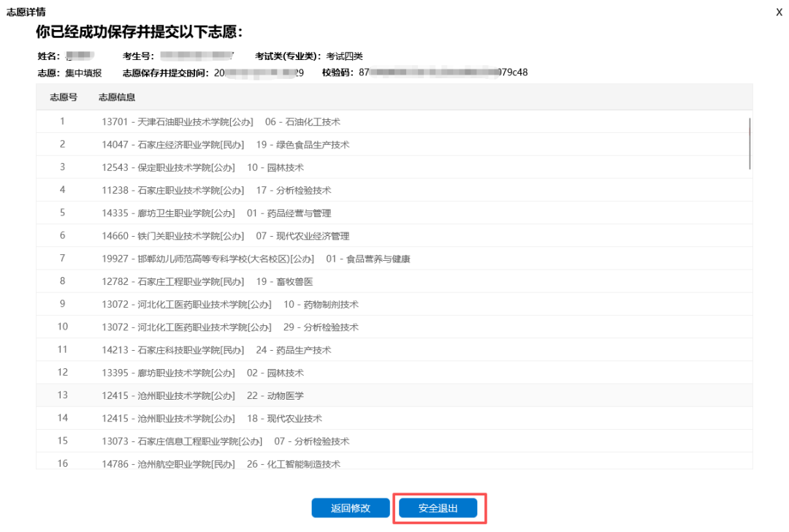This screenshot has width=789, height=532.
Task: Click row 13 沧州职业技术学院 动物医学
Action: (292, 395)
